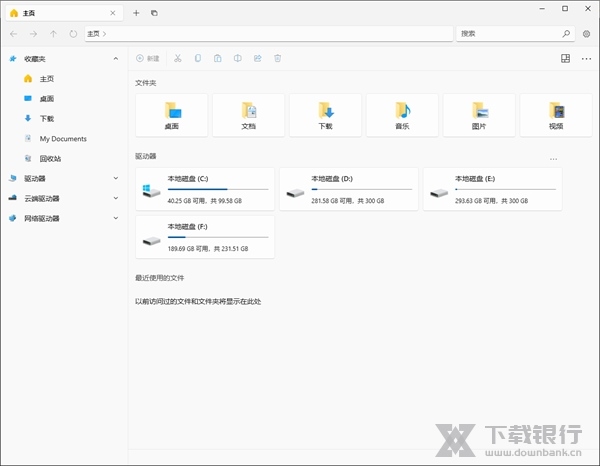Viewport: 600px width, 466px height.
Task: Open drives section more options ellipsis
Action: 553,159
